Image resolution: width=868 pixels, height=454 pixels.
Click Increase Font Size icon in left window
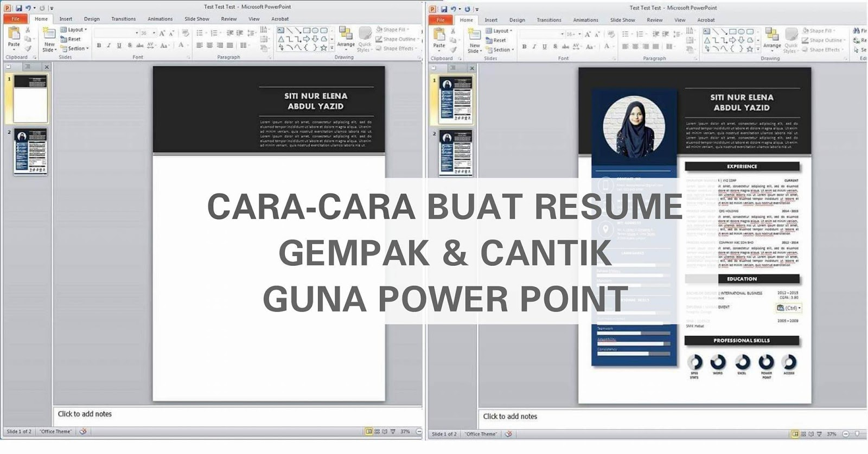pyautogui.click(x=162, y=33)
